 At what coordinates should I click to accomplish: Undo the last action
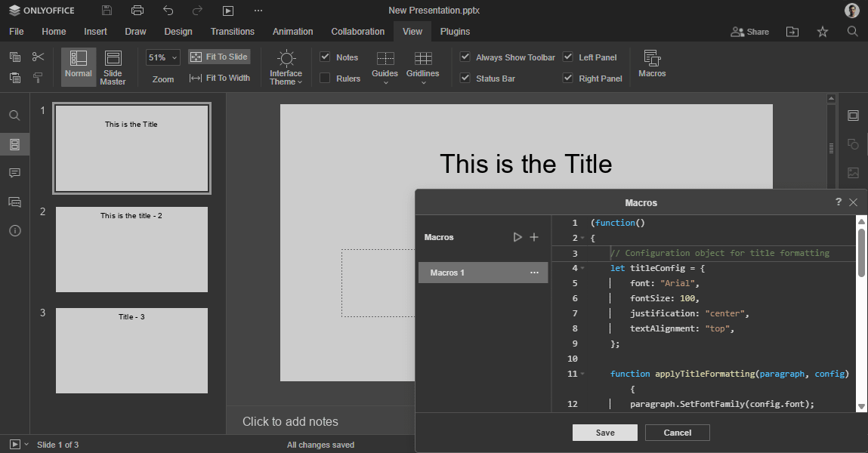pos(168,11)
